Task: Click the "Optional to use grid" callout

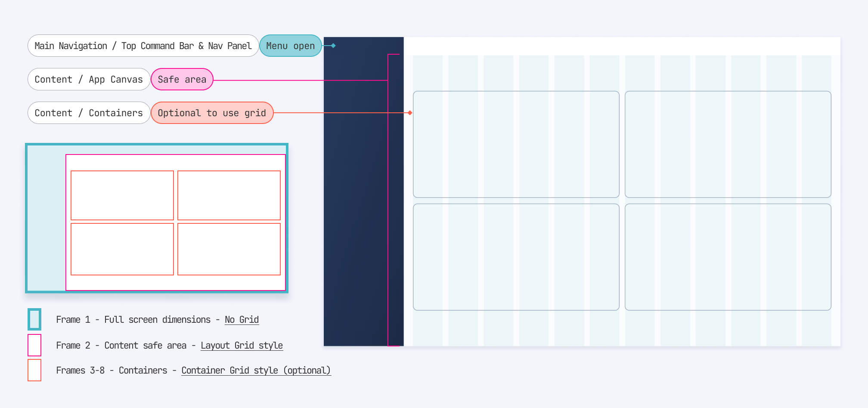Action: [211, 113]
